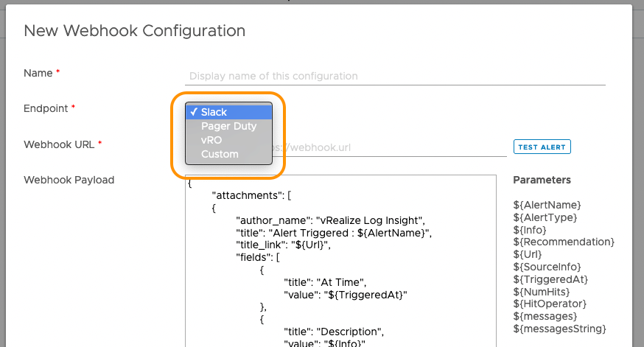Click the Endpoint field label
644x347 pixels.
click(x=46, y=108)
